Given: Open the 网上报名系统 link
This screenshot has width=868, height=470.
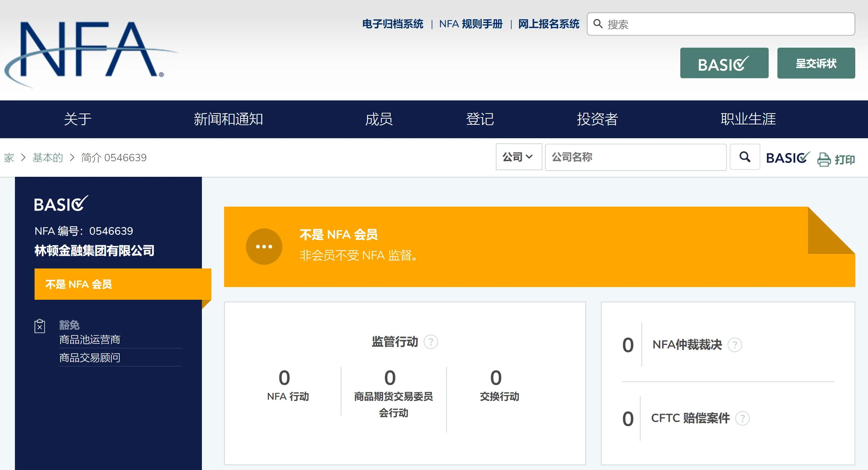Looking at the screenshot, I should click(549, 24).
